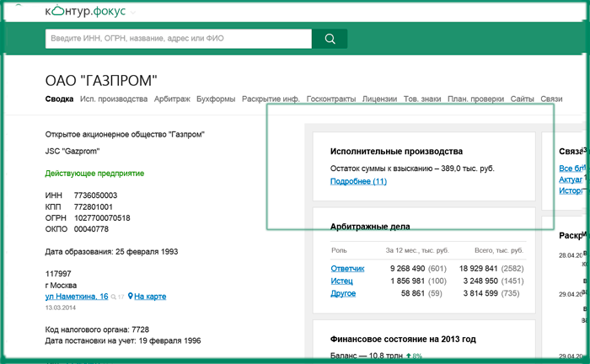Click the Истор link in the Связи panel
Screen dimensions: 590x364
coord(571,190)
